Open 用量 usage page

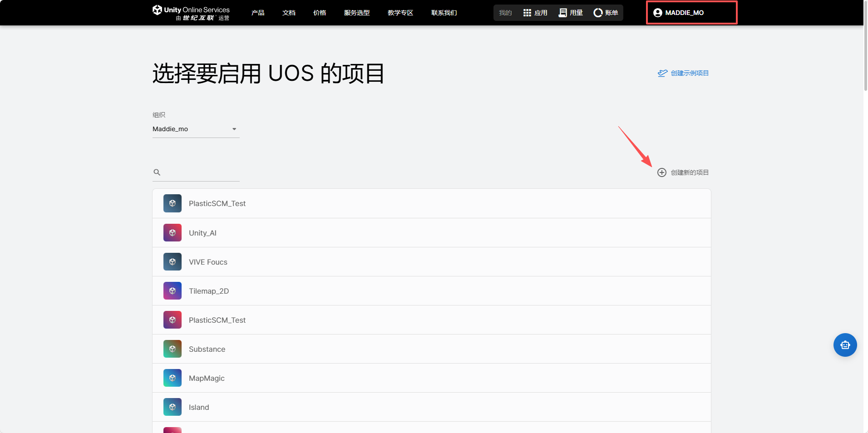click(x=571, y=13)
